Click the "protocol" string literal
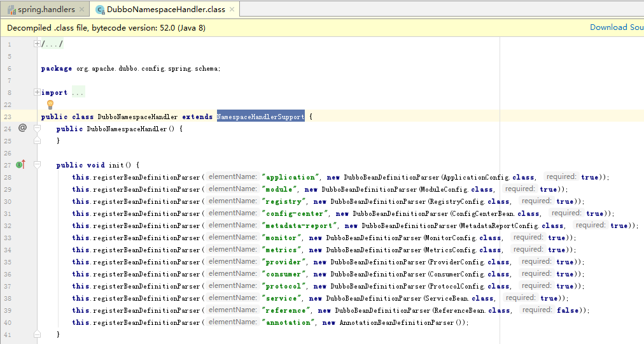Image resolution: width=644 pixels, height=344 pixels. tap(284, 286)
